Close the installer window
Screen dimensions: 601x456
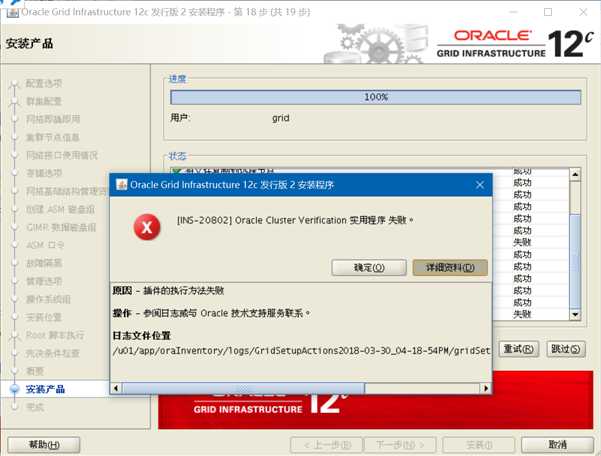(583, 12)
